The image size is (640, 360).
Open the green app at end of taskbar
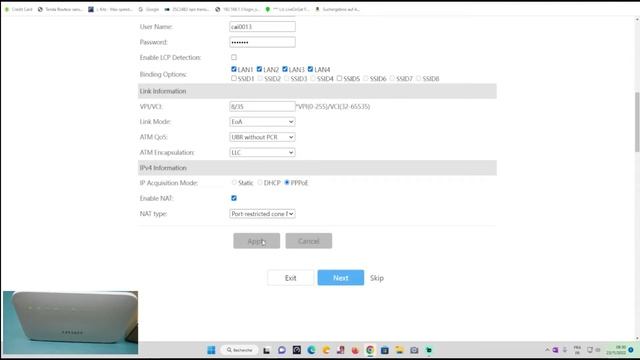pos(429,350)
